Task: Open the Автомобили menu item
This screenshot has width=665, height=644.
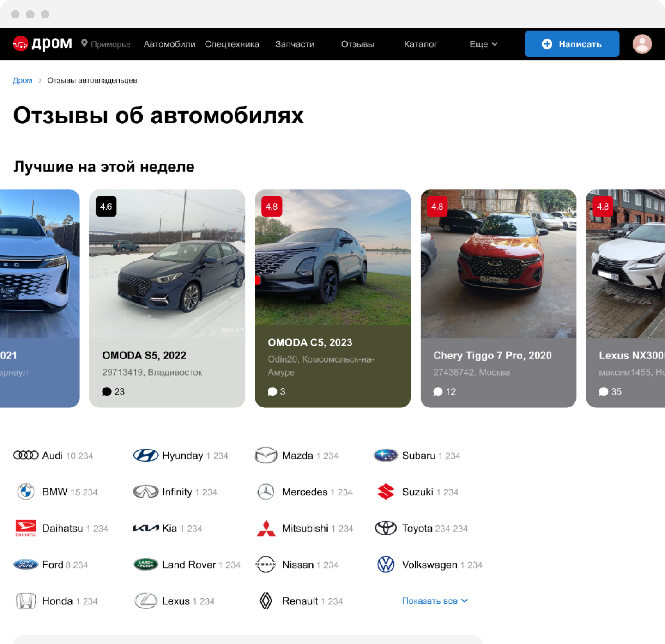Action: click(169, 44)
